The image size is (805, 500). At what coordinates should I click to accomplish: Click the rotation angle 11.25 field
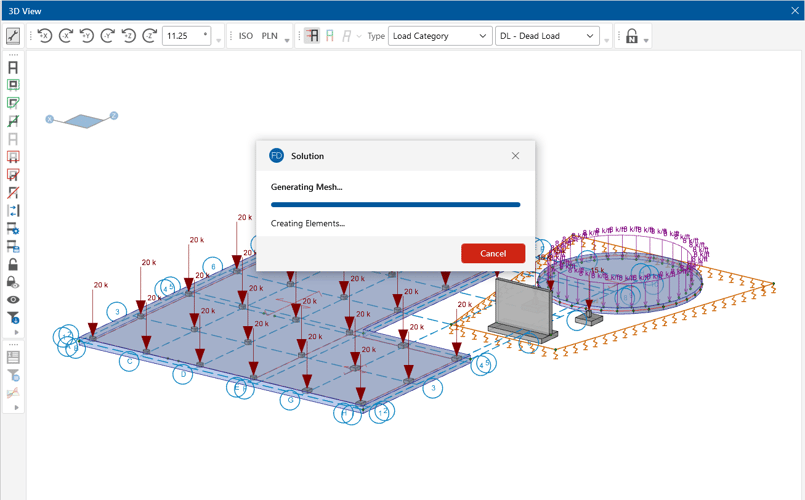click(x=186, y=36)
